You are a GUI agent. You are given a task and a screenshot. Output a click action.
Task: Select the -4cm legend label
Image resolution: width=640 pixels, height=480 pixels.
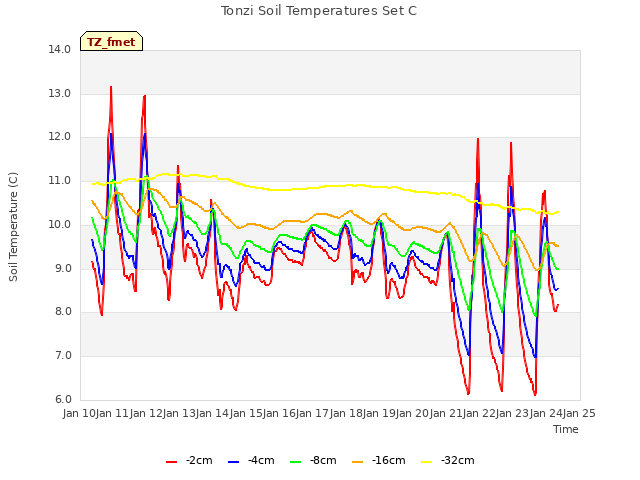261,461
